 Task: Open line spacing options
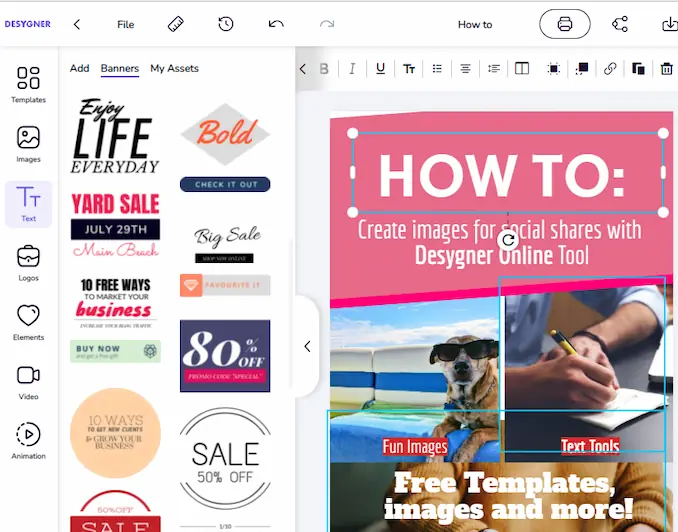494,69
